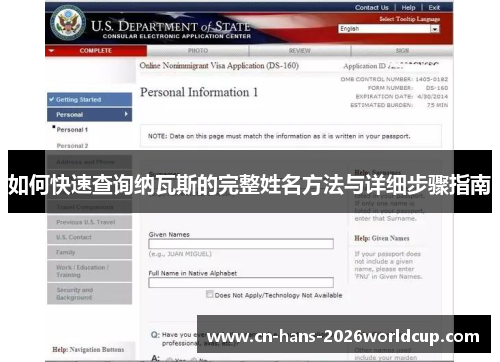500x362 pixels.
Task: Go to the Personal 2 page
Action: click(x=72, y=146)
